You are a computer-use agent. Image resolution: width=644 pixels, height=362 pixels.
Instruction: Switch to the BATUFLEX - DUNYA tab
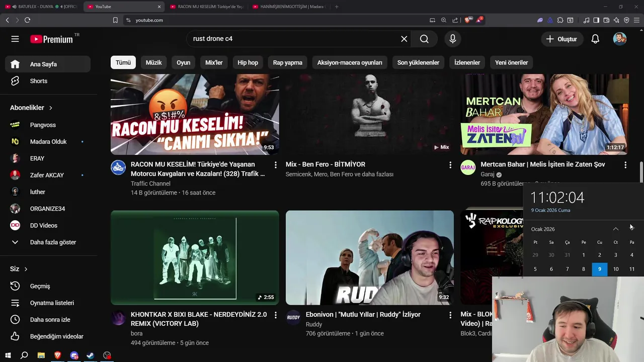(x=40, y=7)
